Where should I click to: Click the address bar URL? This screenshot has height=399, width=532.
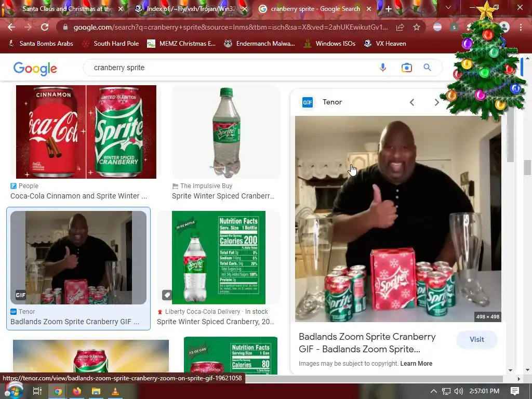click(231, 27)
